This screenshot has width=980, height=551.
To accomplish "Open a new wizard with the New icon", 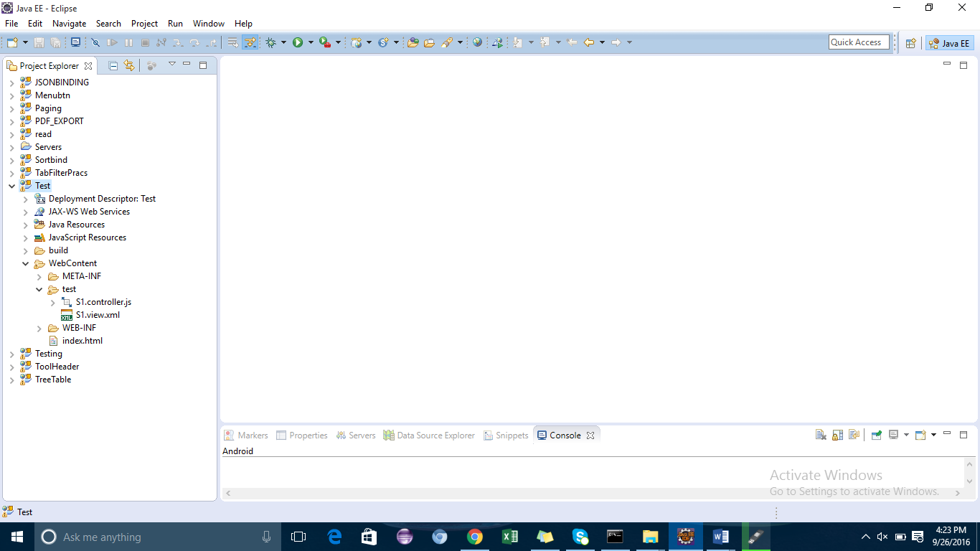I will pos(11,42).
